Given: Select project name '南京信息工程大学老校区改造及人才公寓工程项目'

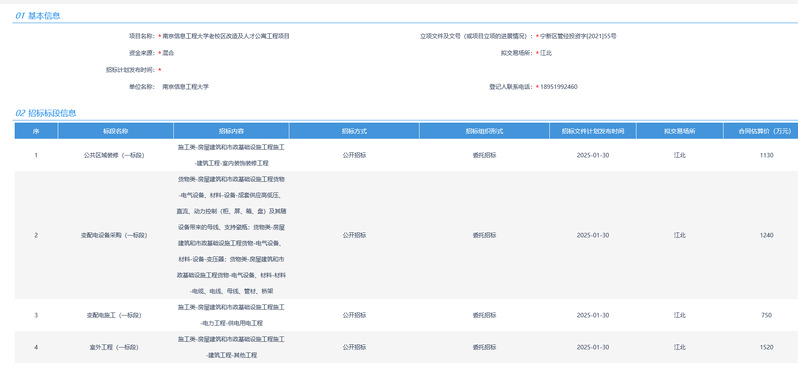Looking at the screenshot, I should 226,36.
